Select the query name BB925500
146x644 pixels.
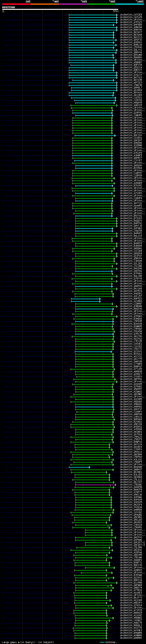(x=8, y=8)
